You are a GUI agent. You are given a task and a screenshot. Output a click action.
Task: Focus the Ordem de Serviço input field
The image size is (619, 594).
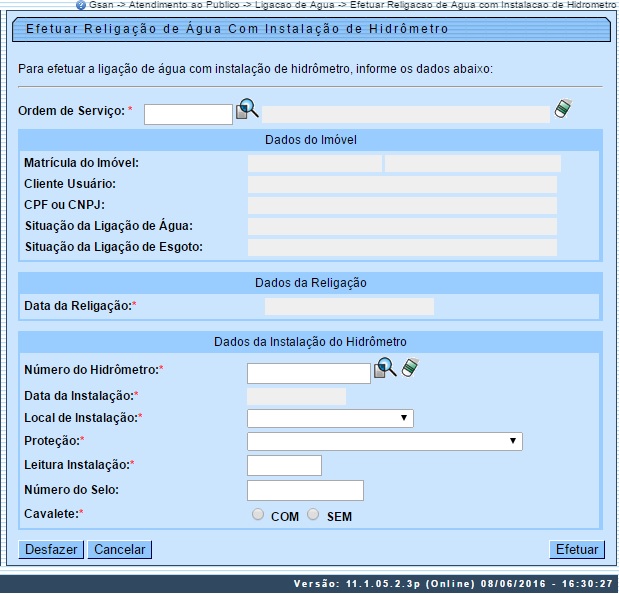point(188,114)
